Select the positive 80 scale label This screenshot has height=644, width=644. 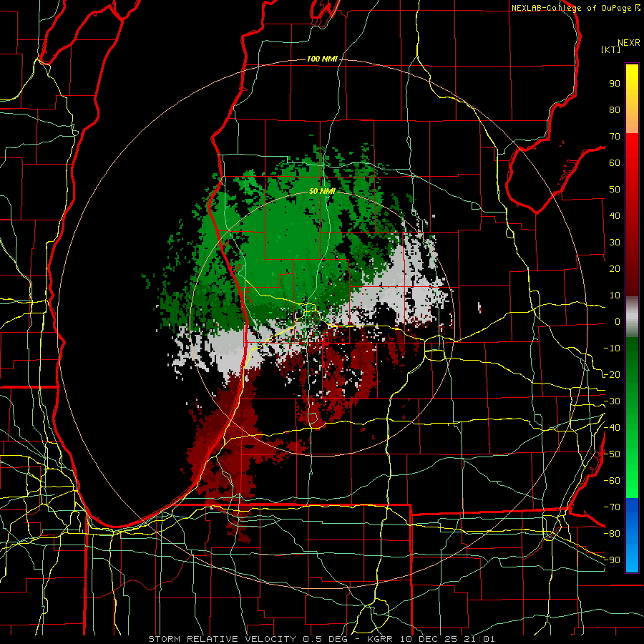[615, 109]
